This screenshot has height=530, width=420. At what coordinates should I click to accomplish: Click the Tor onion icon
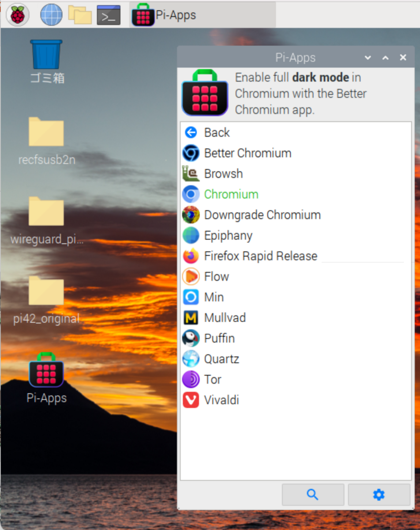tap(191, 379)
